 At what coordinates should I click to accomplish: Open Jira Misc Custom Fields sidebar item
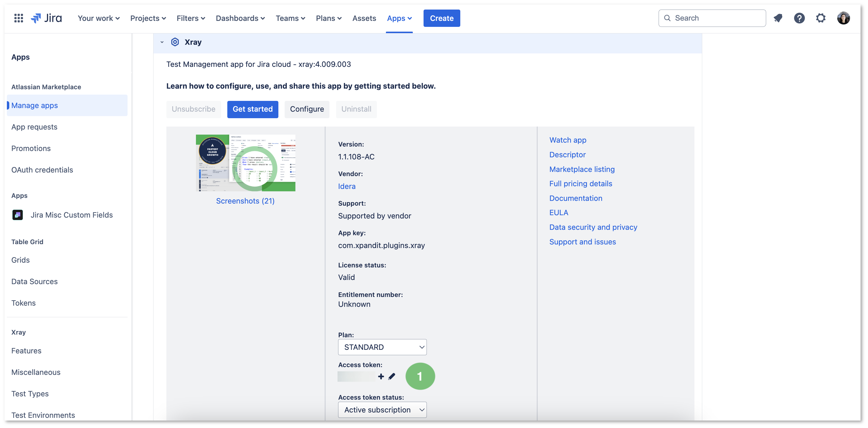(x=67, y=215)
